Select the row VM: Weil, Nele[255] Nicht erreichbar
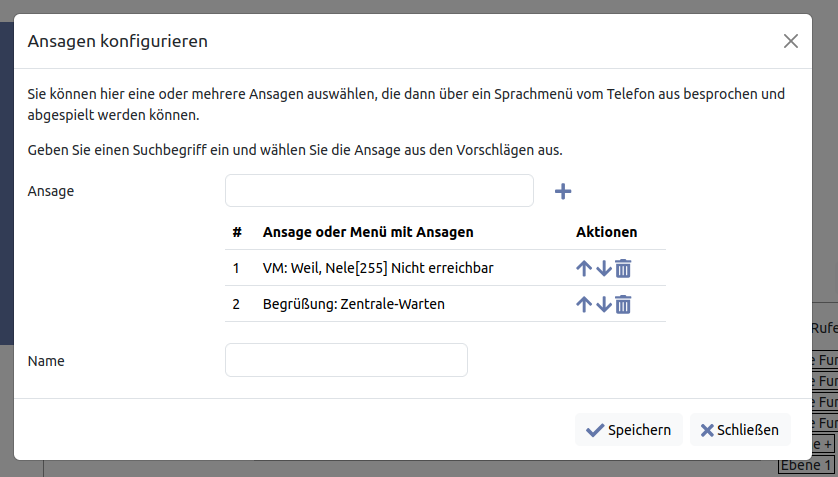Viewport: 838px width, 477px height. click(x=377, y=268)
